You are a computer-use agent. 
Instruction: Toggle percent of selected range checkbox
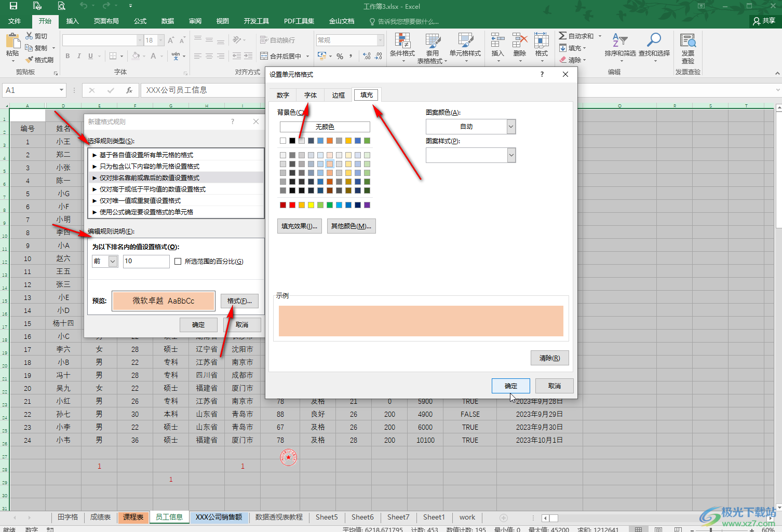pyautogui.click(x=178, y=261)
